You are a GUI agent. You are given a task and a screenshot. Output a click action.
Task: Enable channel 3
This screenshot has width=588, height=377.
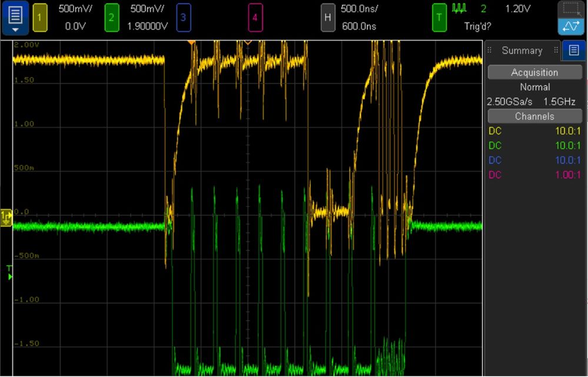tap(182, 18)
